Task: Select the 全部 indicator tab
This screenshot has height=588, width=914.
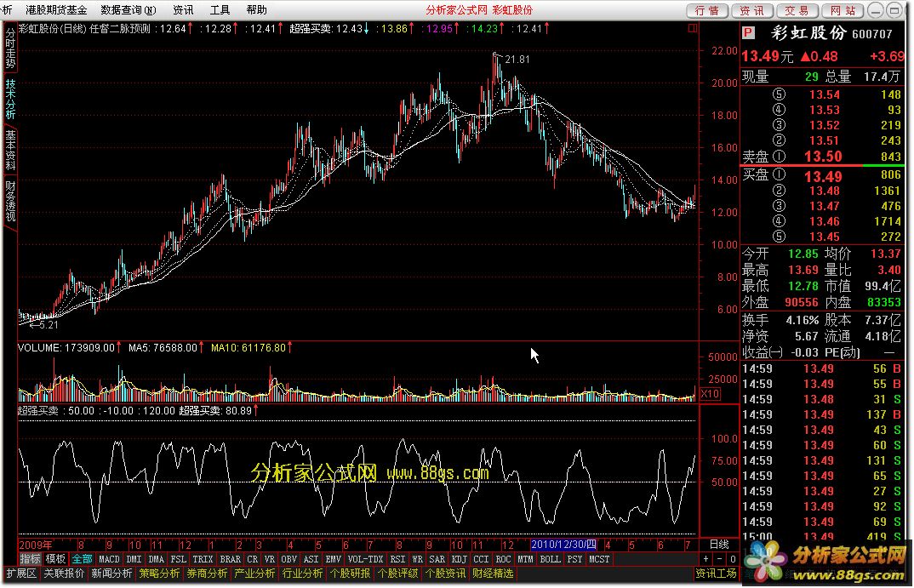Action: pos(83,559)
